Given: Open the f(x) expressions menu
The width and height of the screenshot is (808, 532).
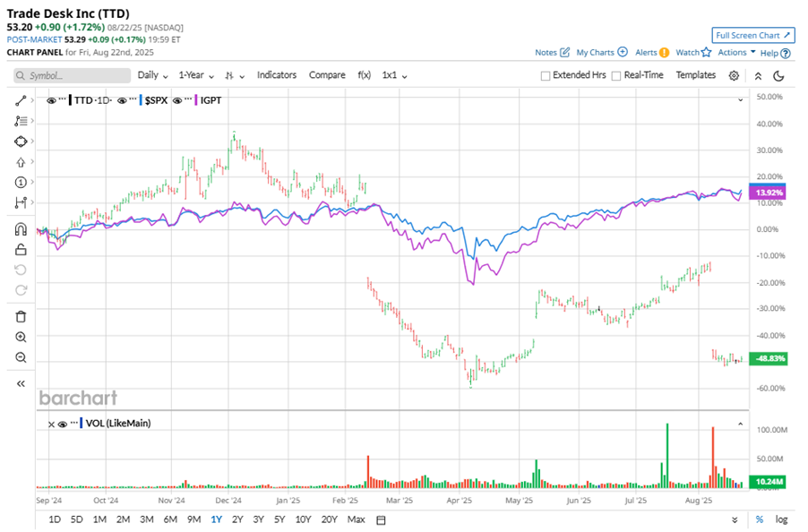Looking at the screenshot, I should [365, 75].
